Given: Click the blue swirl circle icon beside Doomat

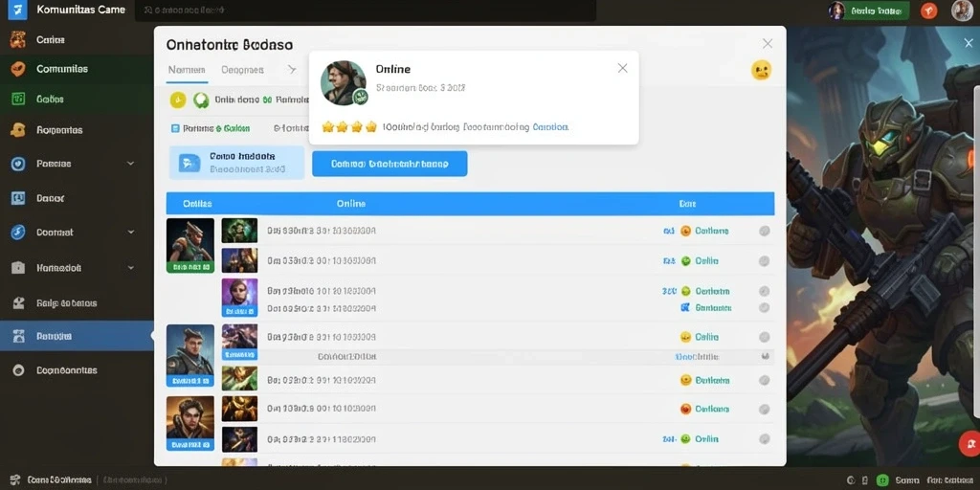Looking at the screenshot, I should [18, 232].
